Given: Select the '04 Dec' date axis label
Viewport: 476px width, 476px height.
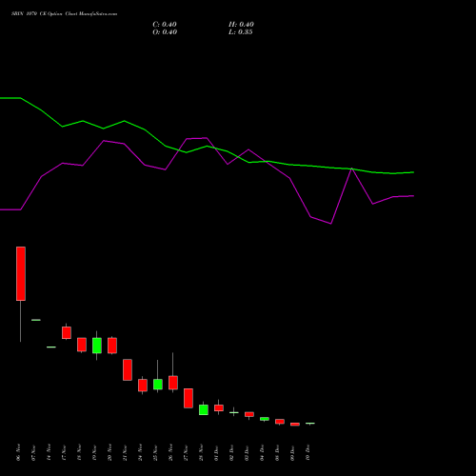Looking at the screenshot, I should [262, 452].
